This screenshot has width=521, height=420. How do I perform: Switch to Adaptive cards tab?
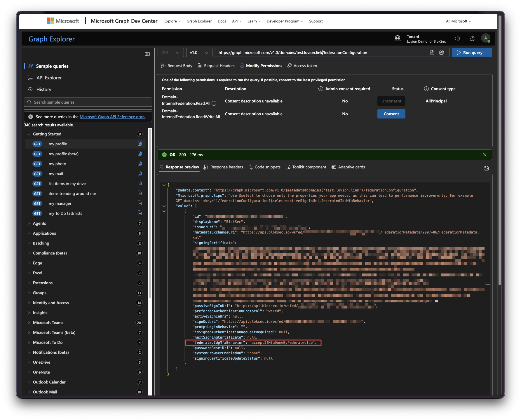click(x=348, y=167)
